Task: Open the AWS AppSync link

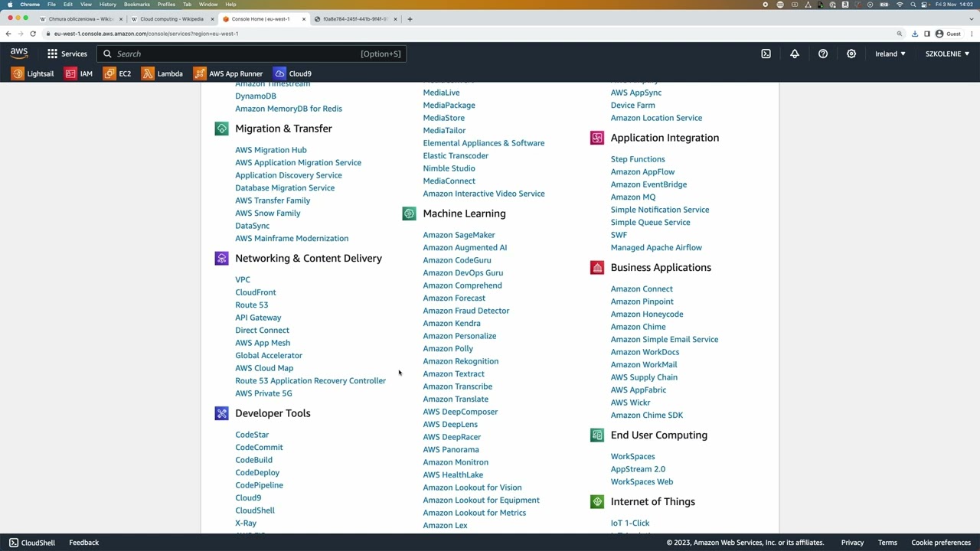Action: point(636,93)
